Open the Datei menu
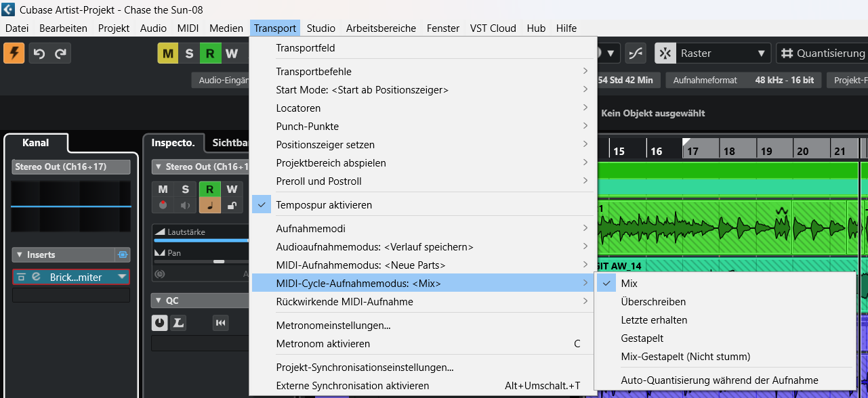This screenshot has width=868, height=398. [17, 28]
